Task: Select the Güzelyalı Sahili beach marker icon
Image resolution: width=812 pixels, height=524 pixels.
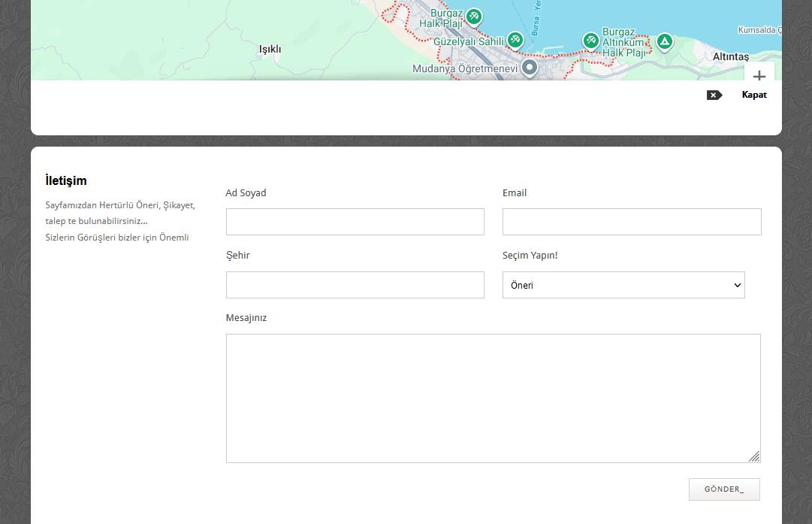Action: tap(515, 40)
